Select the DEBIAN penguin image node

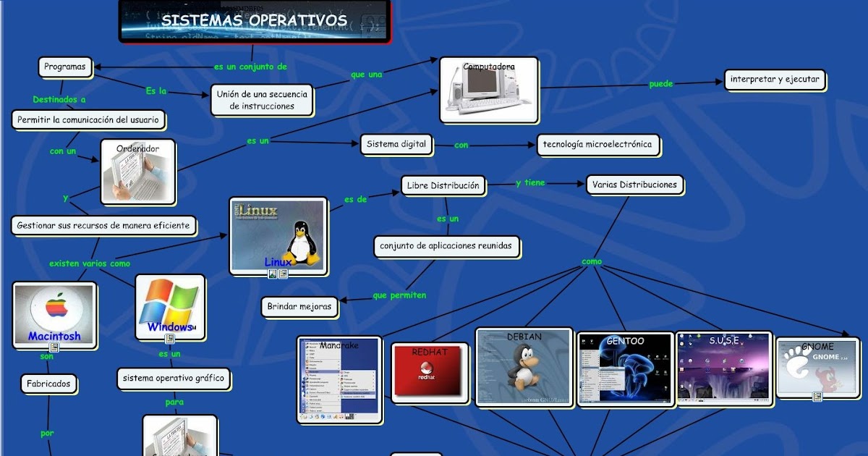pos(524,366)
